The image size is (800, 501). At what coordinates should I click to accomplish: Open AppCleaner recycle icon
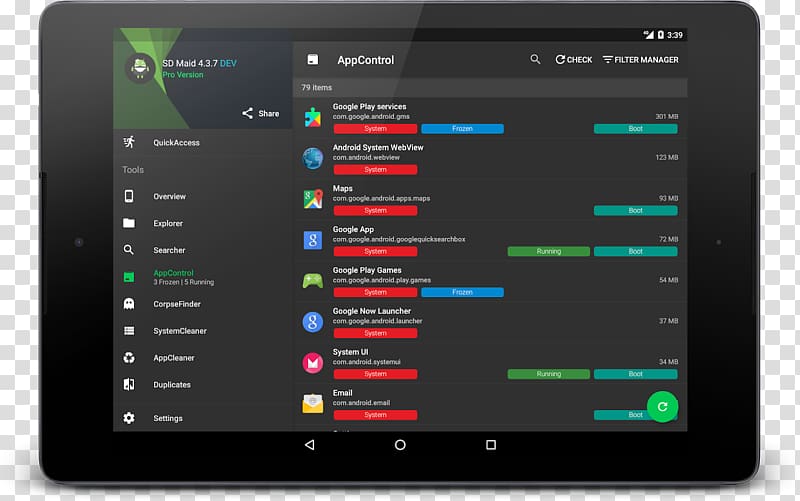[x=129, y=358]
